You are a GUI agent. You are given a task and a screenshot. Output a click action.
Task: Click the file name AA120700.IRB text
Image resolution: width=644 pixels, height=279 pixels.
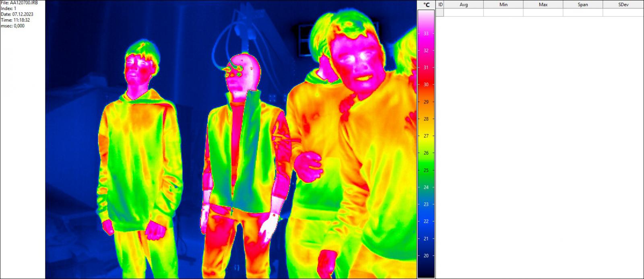point(19,2)
